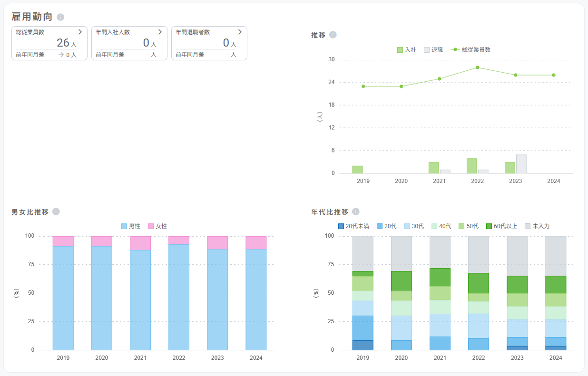Screen dimensions: 588x376
Task: Expand 年間入社人数 card using chevron arrow
Action: click(160, 32)
